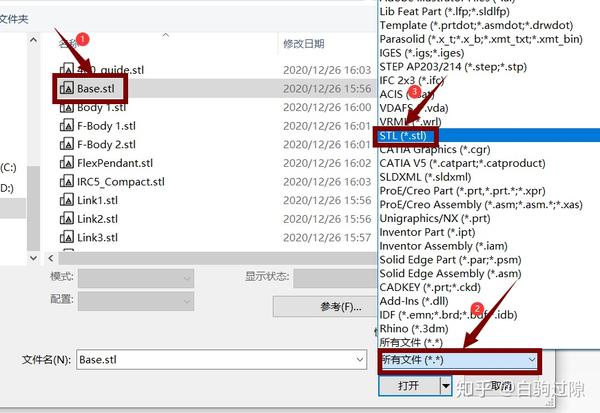This screenshot has height=413, width=600.
Task: Click navigation pane scroll down arrow
Action: click(x=33, y=258)
